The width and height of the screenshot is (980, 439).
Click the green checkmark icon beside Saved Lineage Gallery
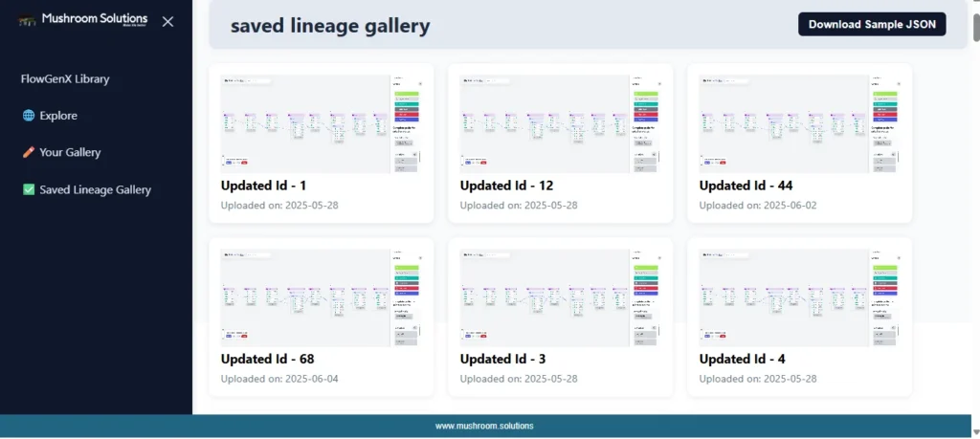pyautogui.click(x=29, y=189)
